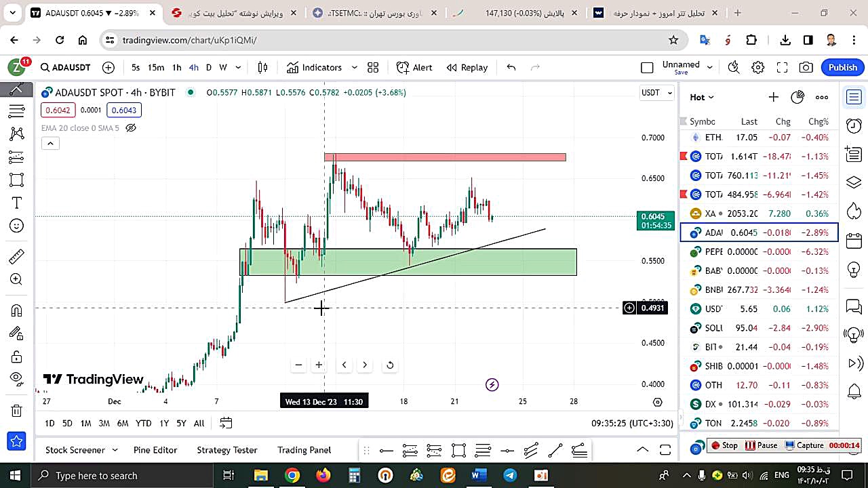868x488 pixels.
Task: Open favorites star toolbar
Action: [17, 441]
